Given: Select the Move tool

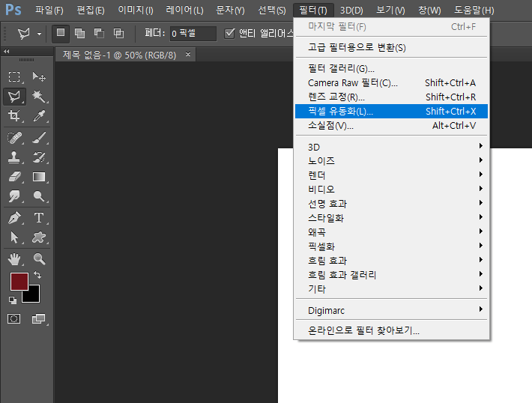Looking at the screenshot, I should coord(39,77).
